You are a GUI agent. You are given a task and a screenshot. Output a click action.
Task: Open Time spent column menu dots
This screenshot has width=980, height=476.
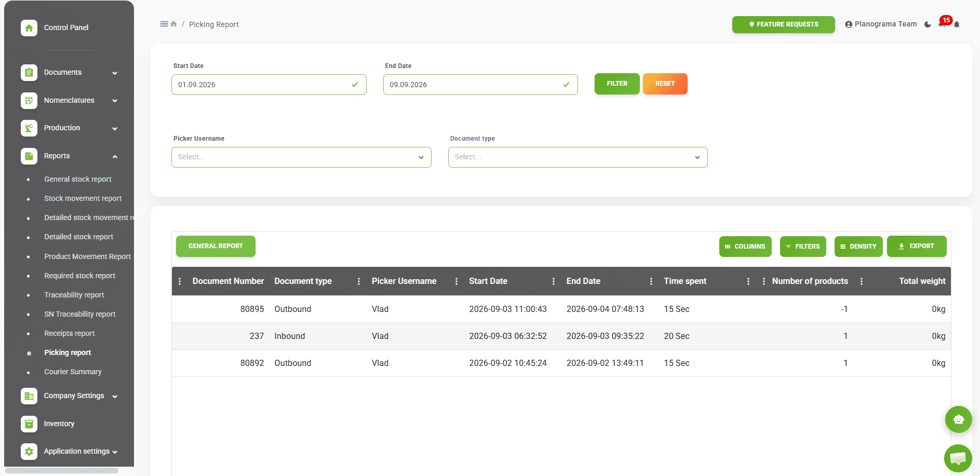pyautogui.click(x=748, y=281)
